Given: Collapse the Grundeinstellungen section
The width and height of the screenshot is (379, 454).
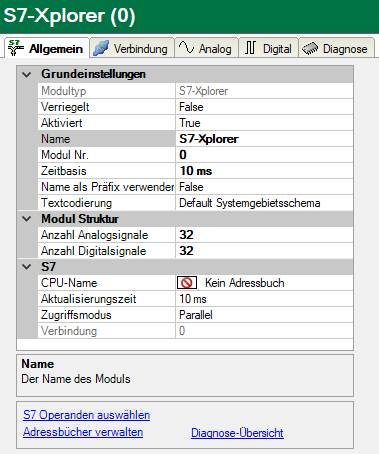Looking at the screenshot, I should (27, 74).
